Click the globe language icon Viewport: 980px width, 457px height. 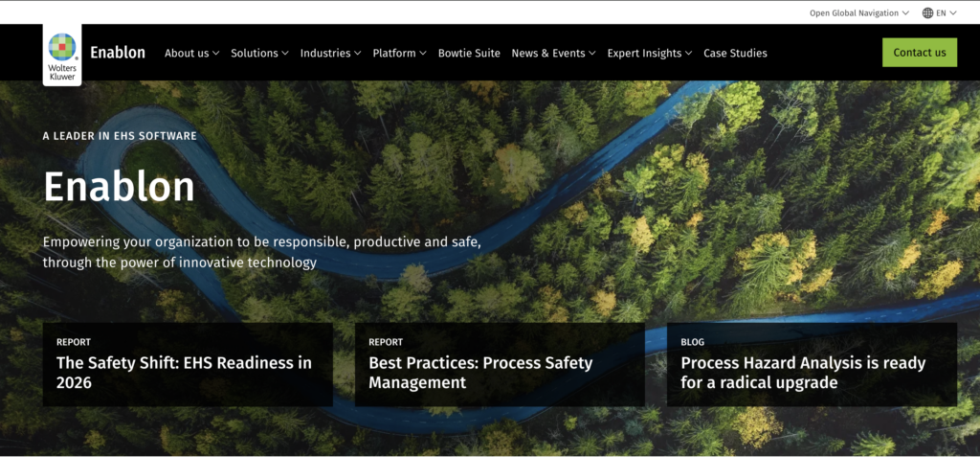coord(927,12)
